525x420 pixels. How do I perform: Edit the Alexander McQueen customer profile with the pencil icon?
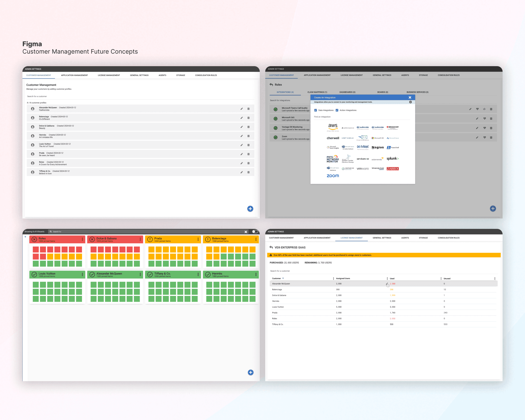click(x=242, y=109)
